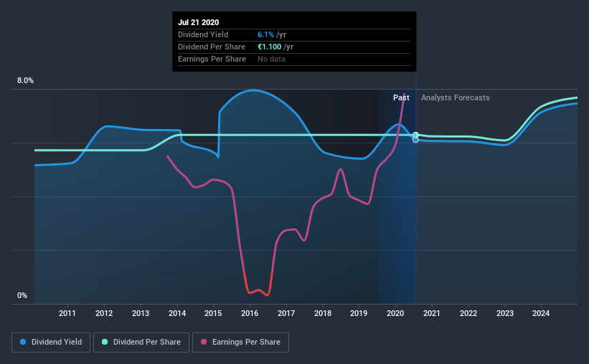
Task: Click the Analysts Forecasts label
Action: point(456,97)
